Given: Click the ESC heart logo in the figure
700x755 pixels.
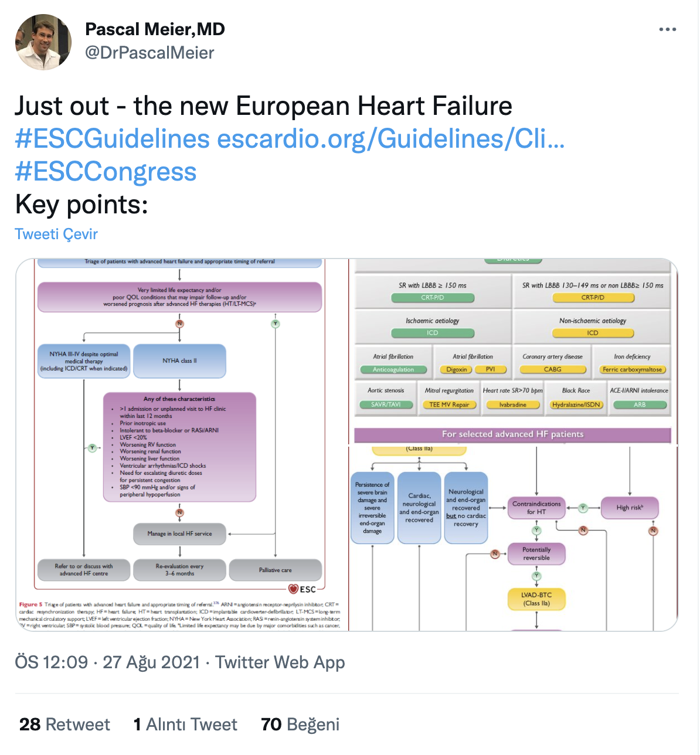Looking at the screenshot, I should (302, 589).
